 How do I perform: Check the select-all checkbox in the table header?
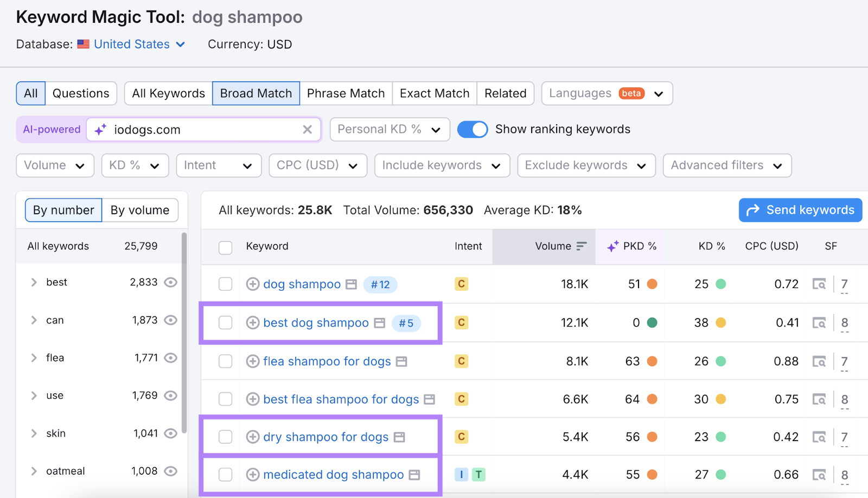[x=225, y=247]
